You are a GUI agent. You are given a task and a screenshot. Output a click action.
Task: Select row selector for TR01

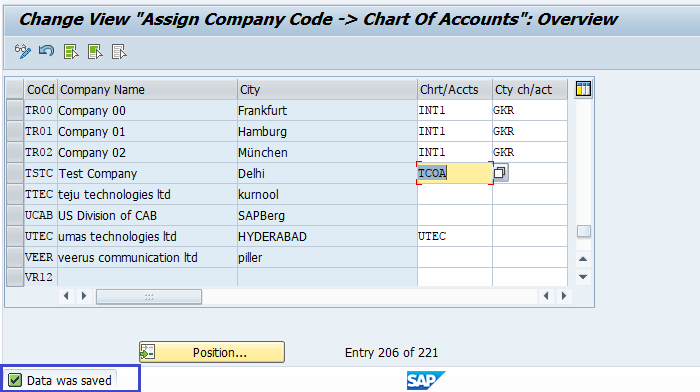pos(15,131)
